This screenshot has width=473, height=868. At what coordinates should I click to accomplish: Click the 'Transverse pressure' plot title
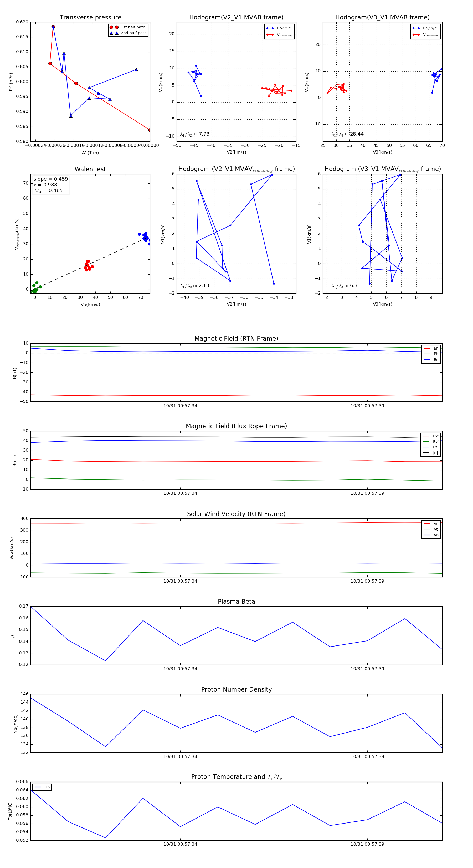[90, 18]
